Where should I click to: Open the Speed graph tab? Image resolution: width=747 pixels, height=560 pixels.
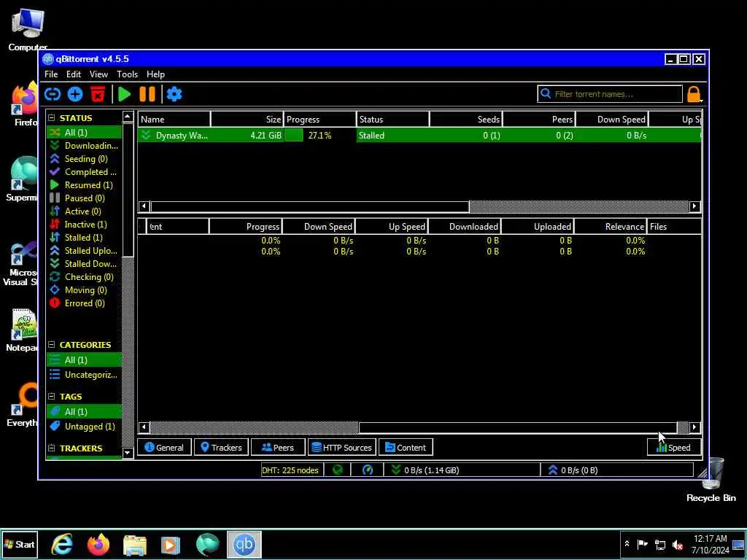674,448
